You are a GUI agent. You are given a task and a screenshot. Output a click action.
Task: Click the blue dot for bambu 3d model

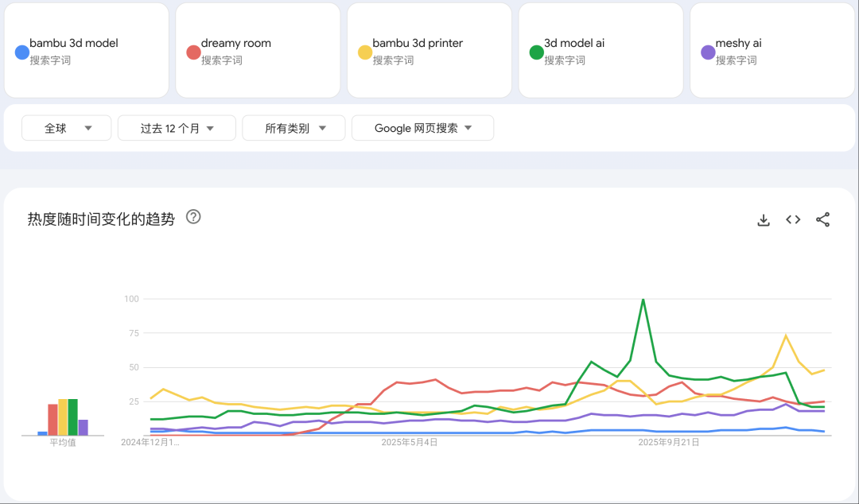[22, 52]
